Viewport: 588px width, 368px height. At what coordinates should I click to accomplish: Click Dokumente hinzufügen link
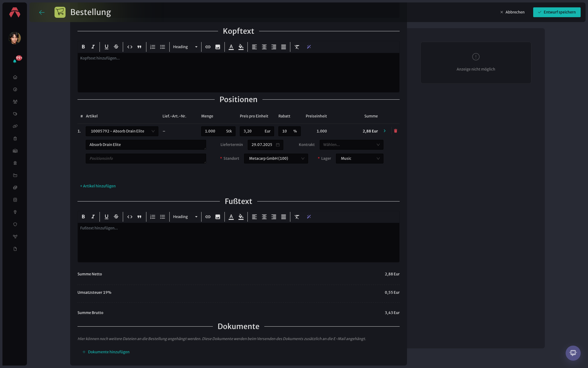click(x=106, y=352)
